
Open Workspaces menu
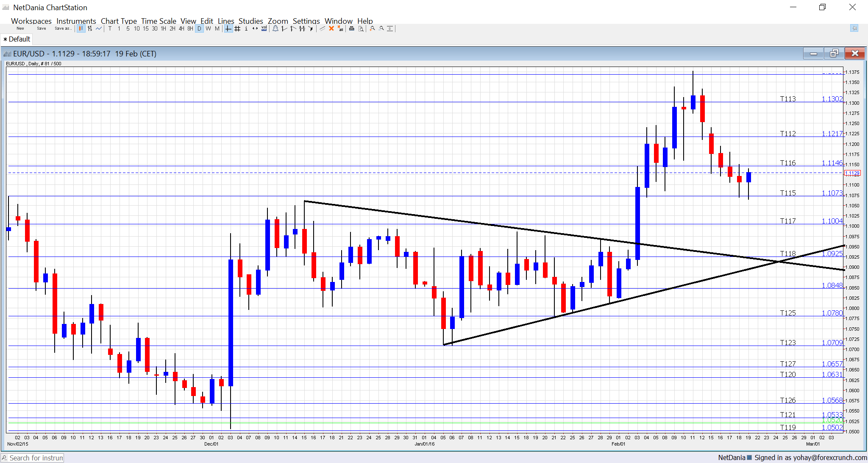[31, 21]
